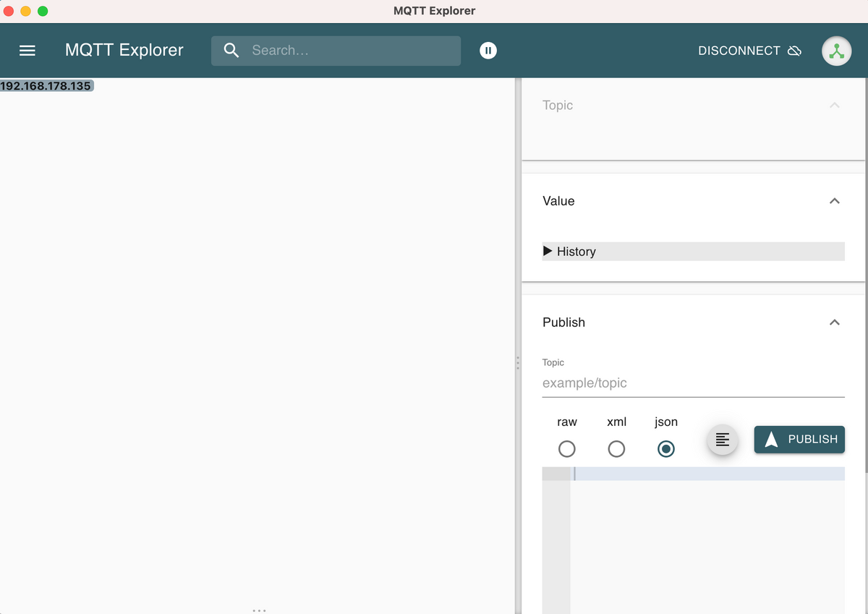Collapse the Value panel chevron
Screen dimensions: 868x614
pos(835,201)
